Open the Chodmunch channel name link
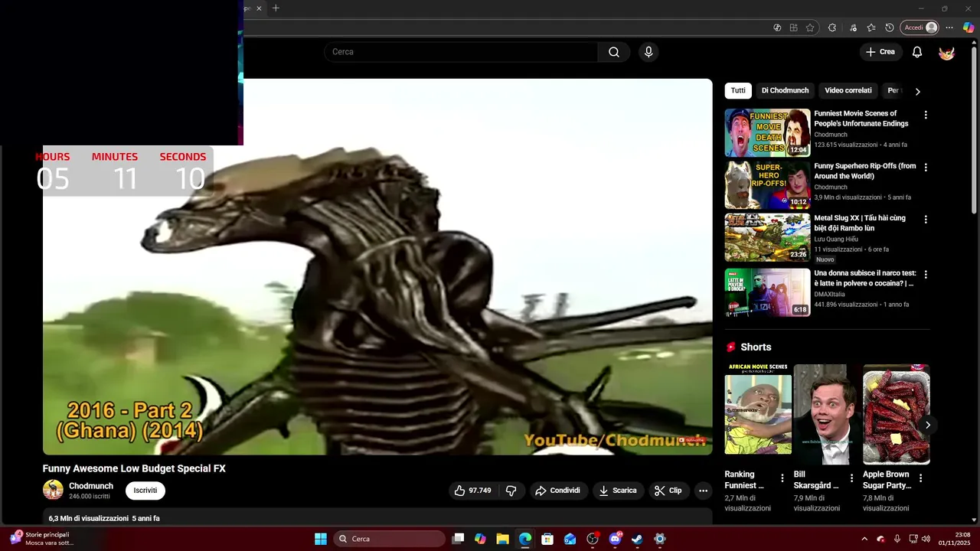The width and height of the screenshot is (980, 551). pos(91,486)
